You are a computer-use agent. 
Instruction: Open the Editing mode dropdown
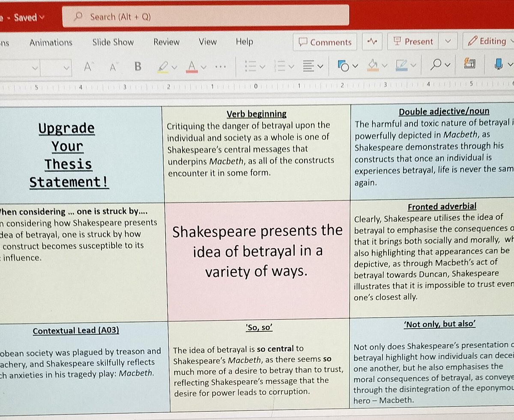coord(490,41)
